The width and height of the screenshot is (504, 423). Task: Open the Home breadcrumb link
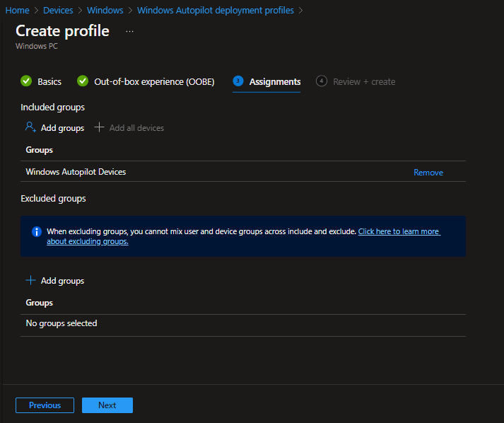[18, 11]
